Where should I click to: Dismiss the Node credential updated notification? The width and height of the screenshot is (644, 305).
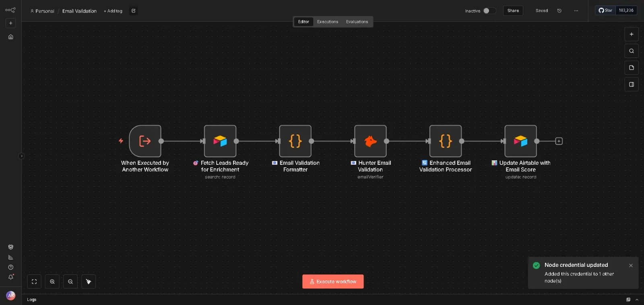coord(631,266)
